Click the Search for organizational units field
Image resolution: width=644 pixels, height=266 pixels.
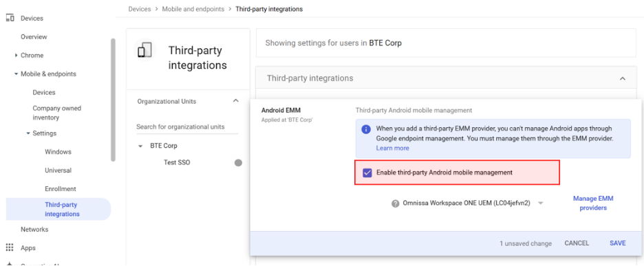point(187,127)
